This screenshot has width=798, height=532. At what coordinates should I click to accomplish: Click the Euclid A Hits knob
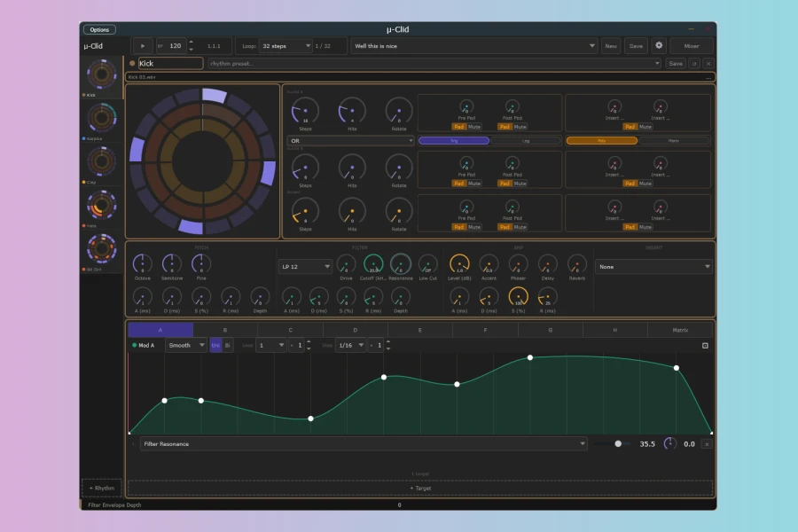[x=352, y=111]
